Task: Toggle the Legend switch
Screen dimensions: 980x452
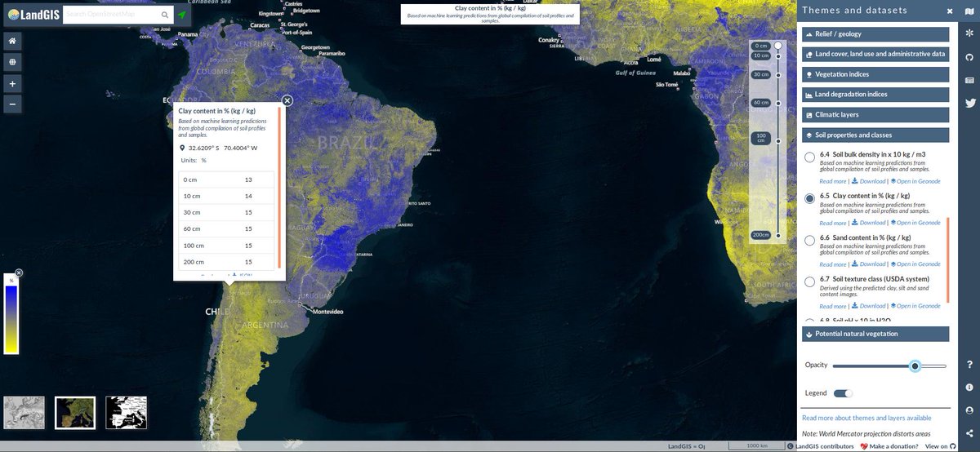Action: point(843,393)
